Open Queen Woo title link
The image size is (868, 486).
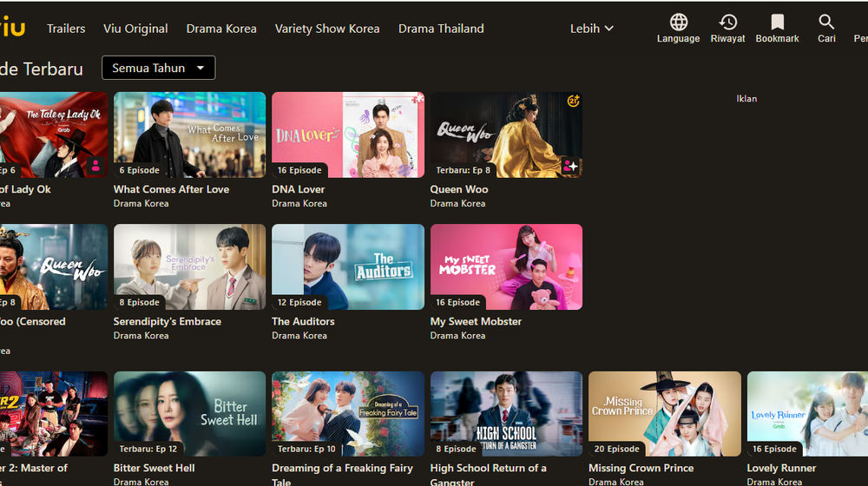pyautogui.click(x=459, y=189)
